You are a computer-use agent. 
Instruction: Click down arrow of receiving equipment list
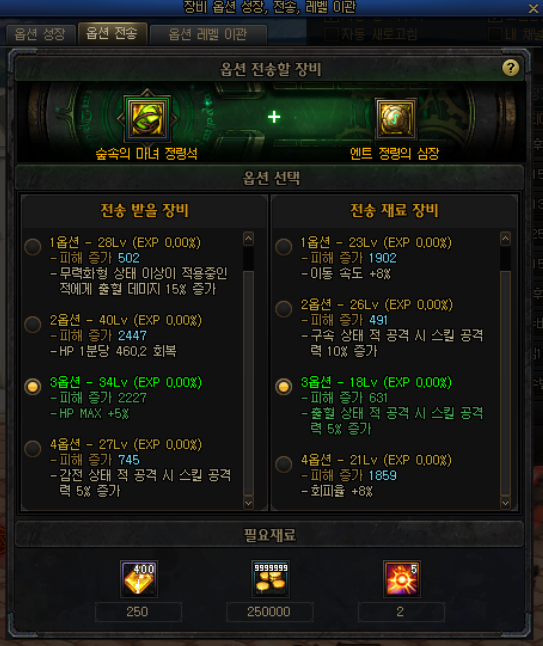(x=248, y=503)
